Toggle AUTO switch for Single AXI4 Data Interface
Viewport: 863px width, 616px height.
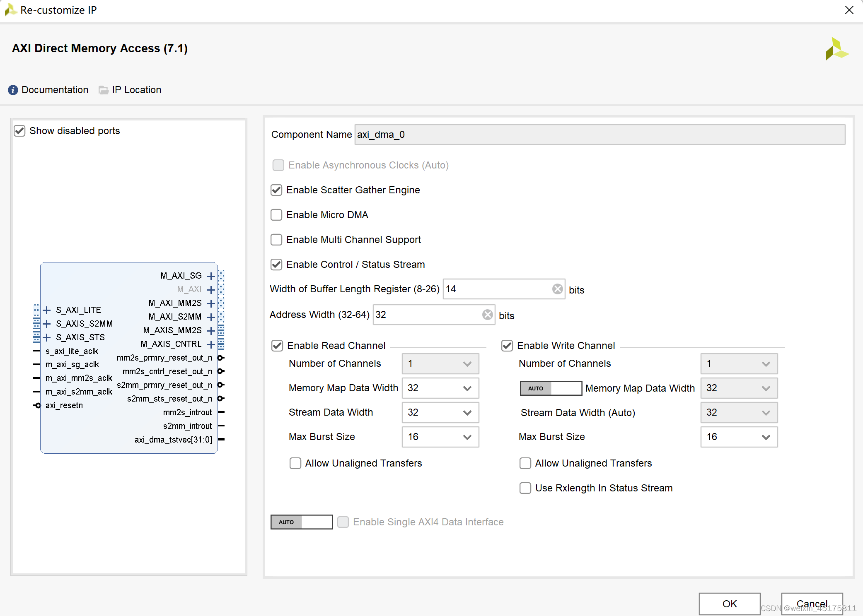point(301,522)
